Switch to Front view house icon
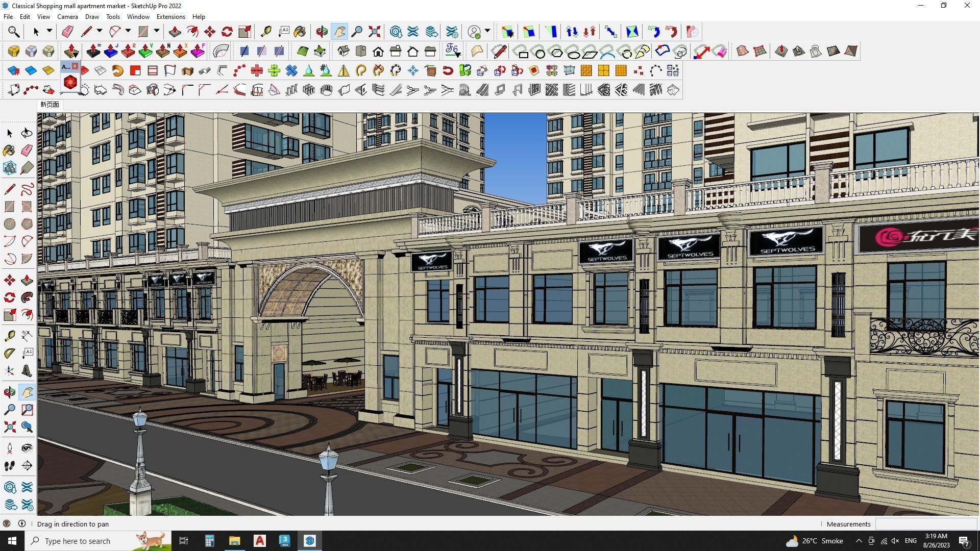Viewport: 980px width, 551px height. point(378,51)
